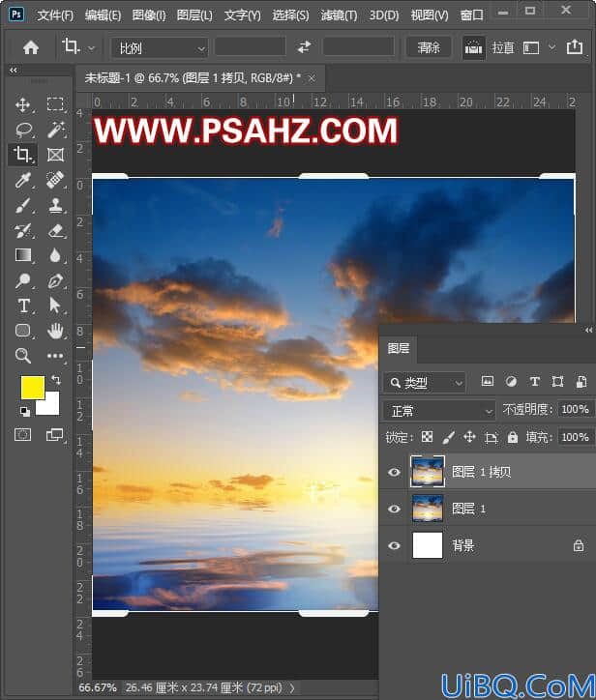
Task: Select the Clone Stamp tool
Action: (x=55, y=205)
